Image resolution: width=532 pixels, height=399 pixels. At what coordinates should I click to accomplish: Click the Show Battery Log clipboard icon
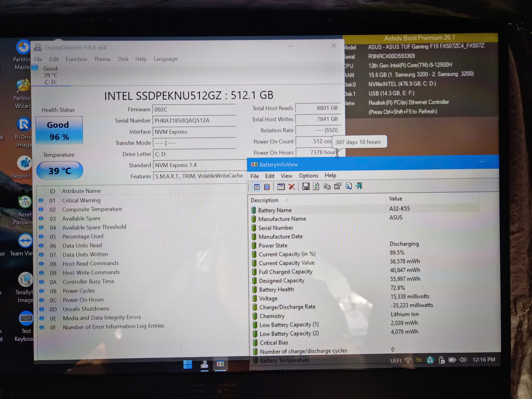click(x=267, y=187)
